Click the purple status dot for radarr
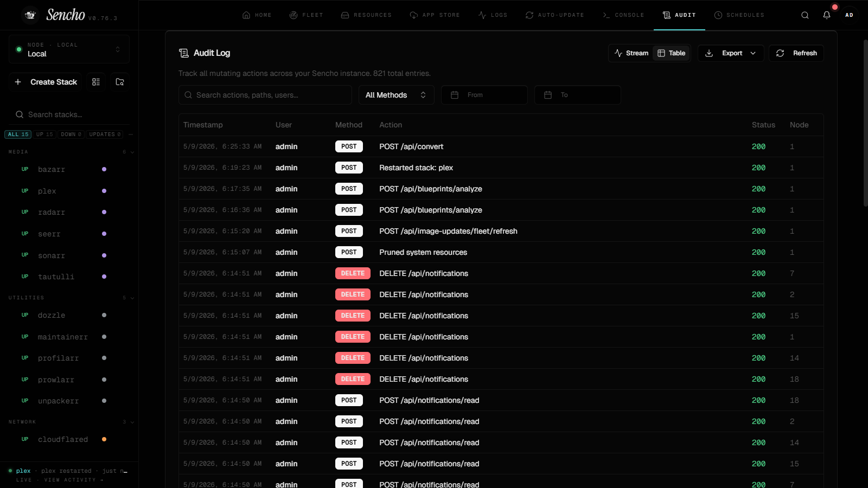The image size is (868, 488). click(x=104, y=212)
